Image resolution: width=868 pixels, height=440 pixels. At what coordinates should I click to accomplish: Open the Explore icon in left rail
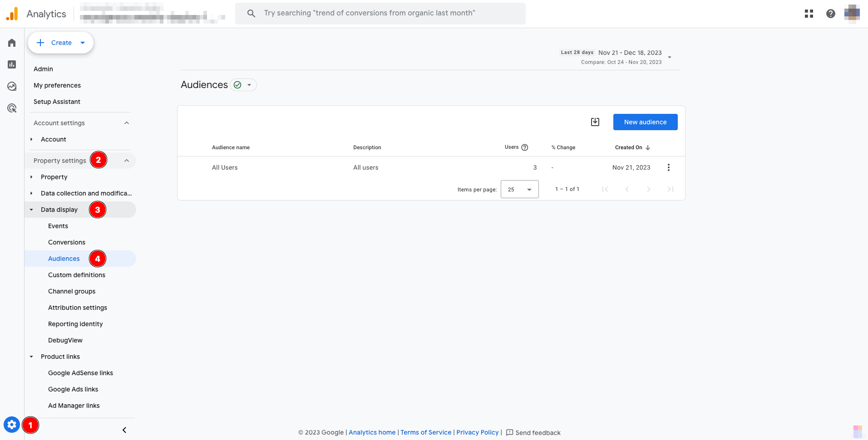[12, 86]
